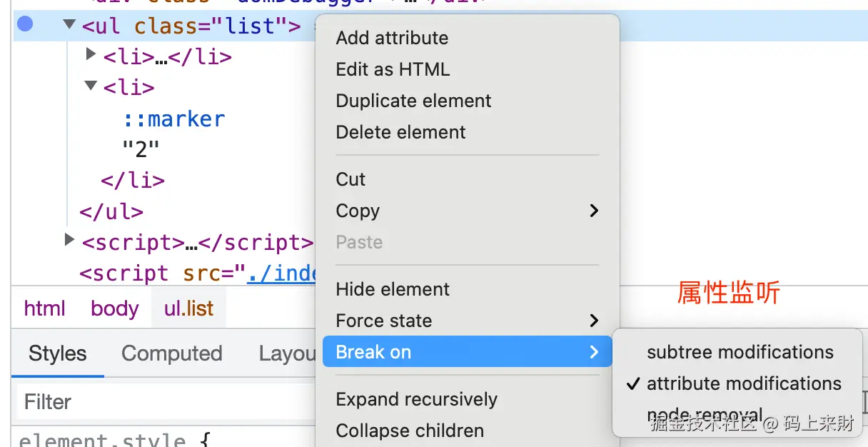Viewport: 868px width, 447px height.
Task: Switch to the Layout tab
Action: coord(287,353)
